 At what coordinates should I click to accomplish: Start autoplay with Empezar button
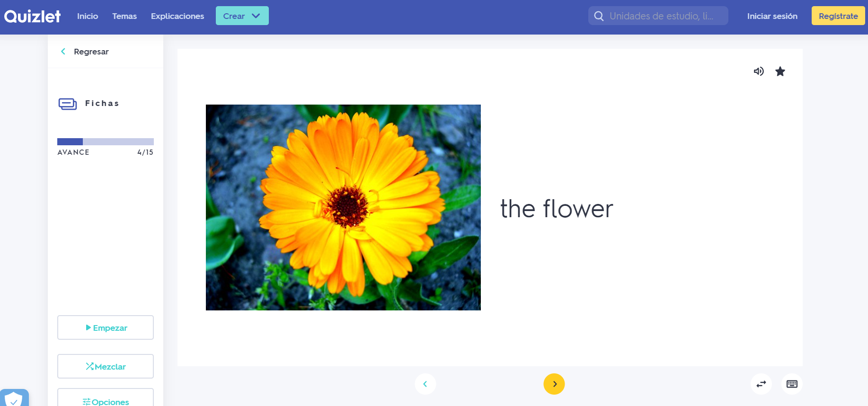(x=106, y=327)
